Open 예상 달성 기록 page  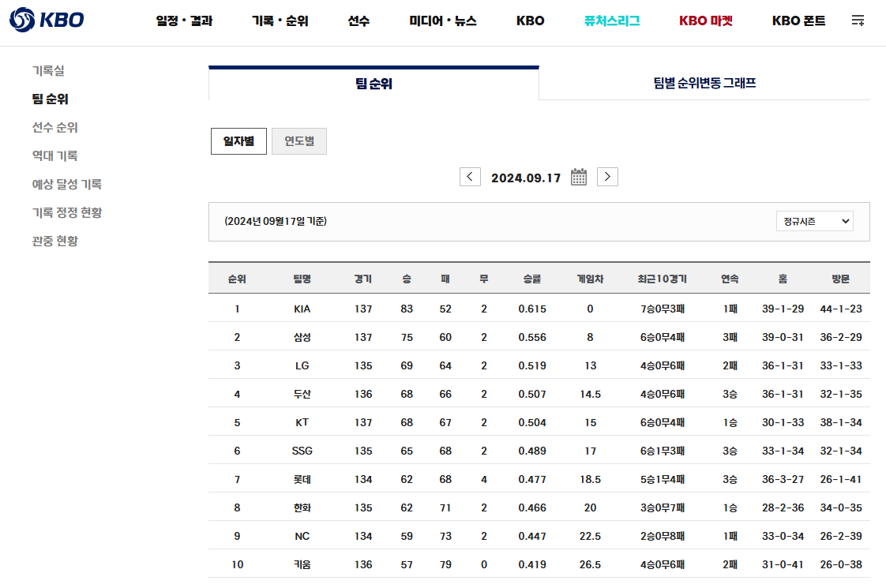(64, 184)
